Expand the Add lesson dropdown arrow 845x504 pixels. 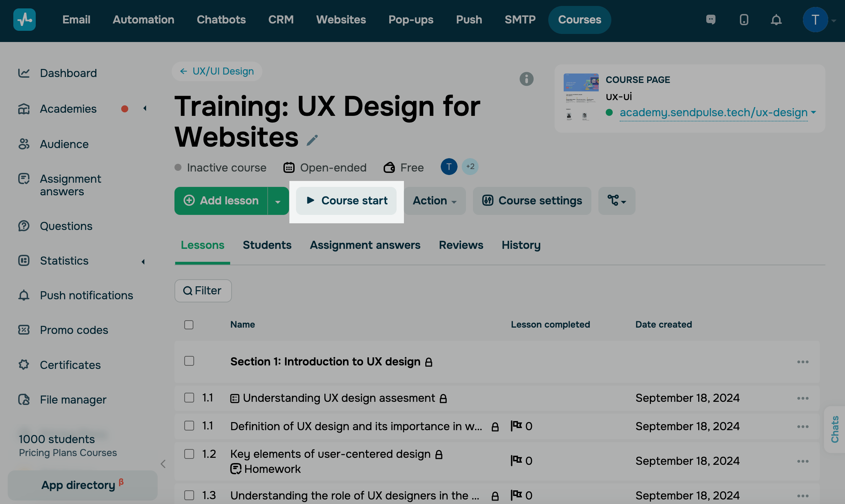[278, 201]
